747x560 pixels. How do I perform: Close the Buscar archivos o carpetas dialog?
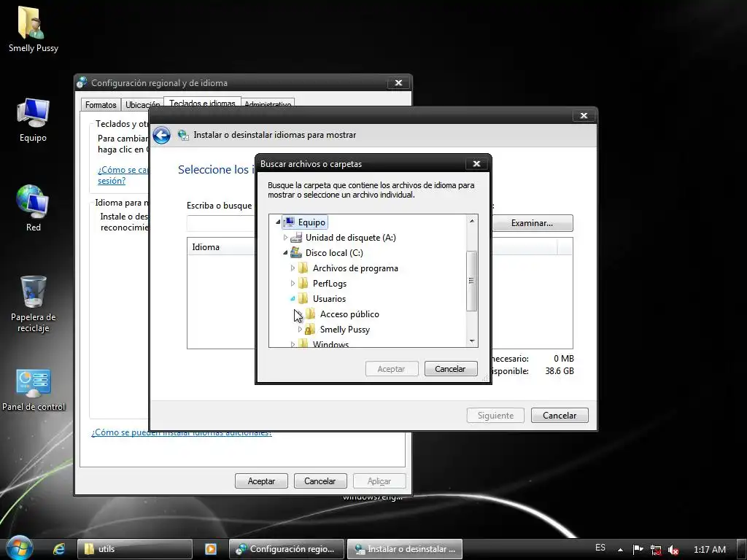[476, 164]
